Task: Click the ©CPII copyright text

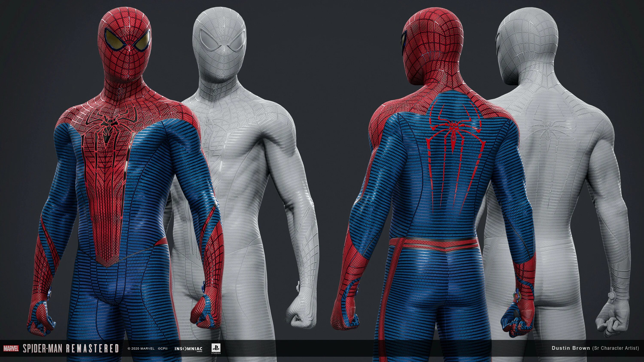Action: pyautogui.click(x=163, y=348)
